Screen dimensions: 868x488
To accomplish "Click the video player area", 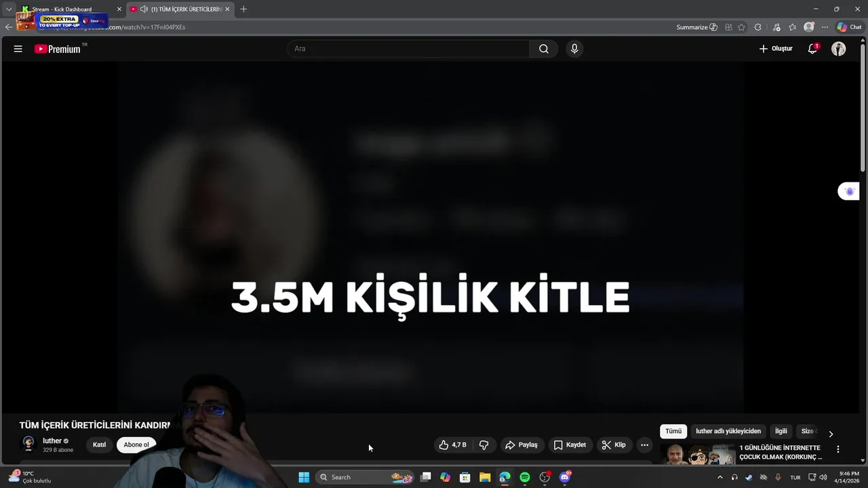I will [431, 237].
